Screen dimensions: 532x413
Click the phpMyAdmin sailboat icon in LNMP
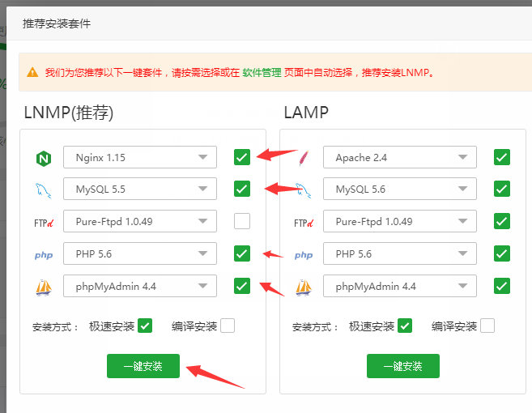point(43,287)
